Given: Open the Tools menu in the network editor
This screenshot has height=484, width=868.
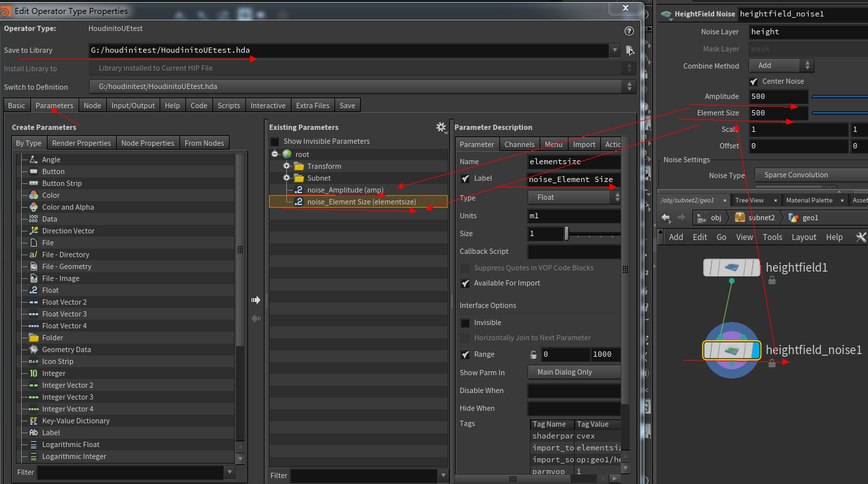Looking at the screenshot, I should 772,237.
